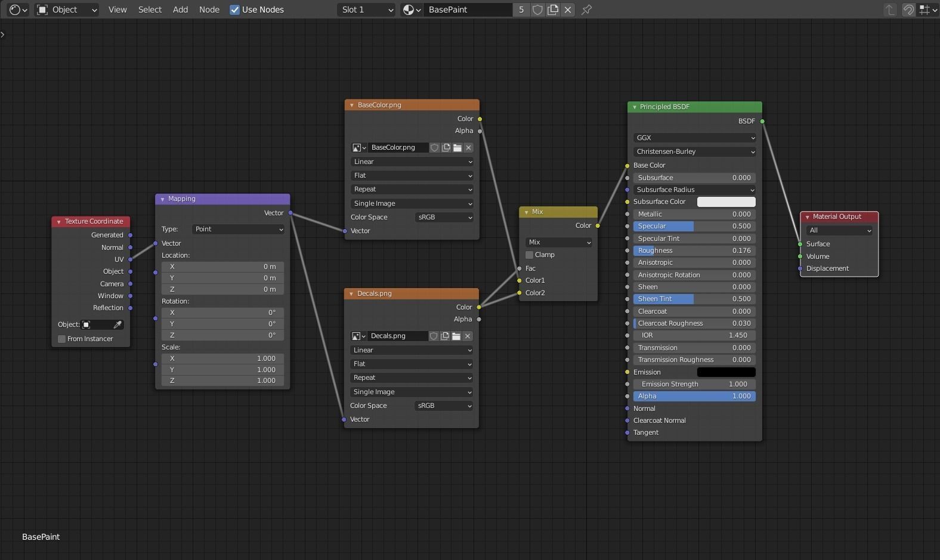The image size is (940, 560).
Task: Unlink the BaseColor.png image
Action: click(469, 147)
